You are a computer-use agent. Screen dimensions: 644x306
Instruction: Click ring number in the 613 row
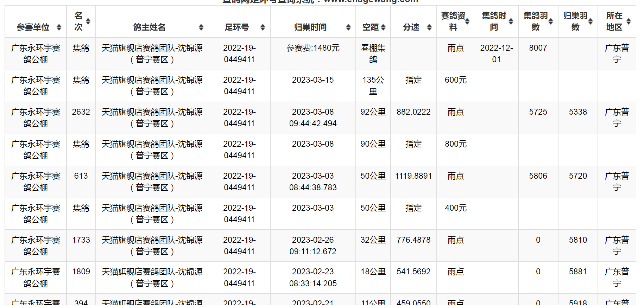point(239,182)
